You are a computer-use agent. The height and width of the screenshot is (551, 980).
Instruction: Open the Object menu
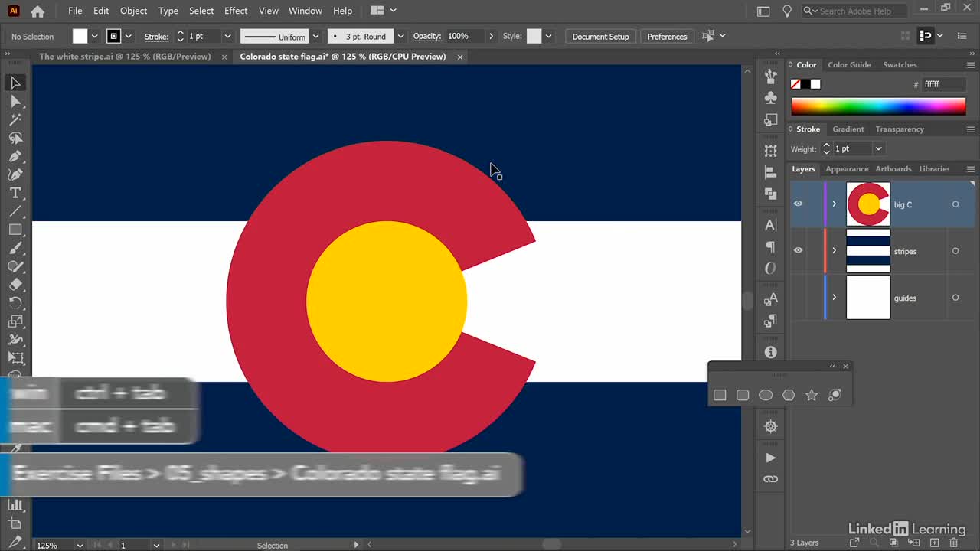tap(133, 11)
